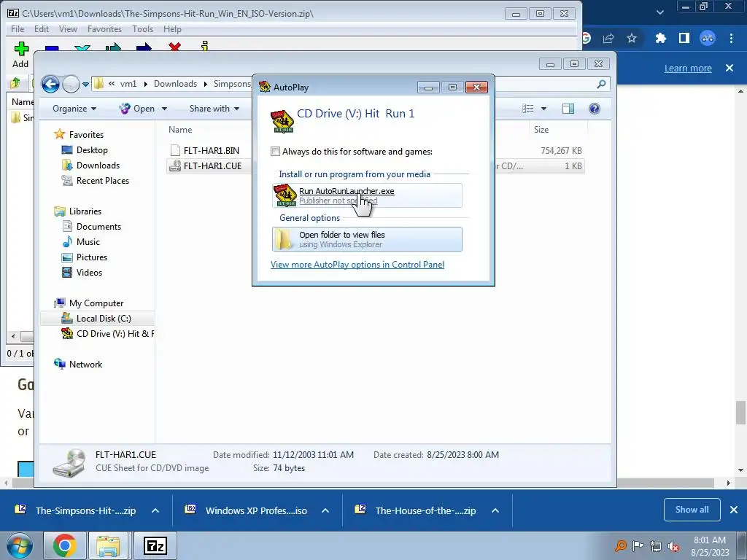Open 7-Zip Favorites menu

[x=104, y=29]
